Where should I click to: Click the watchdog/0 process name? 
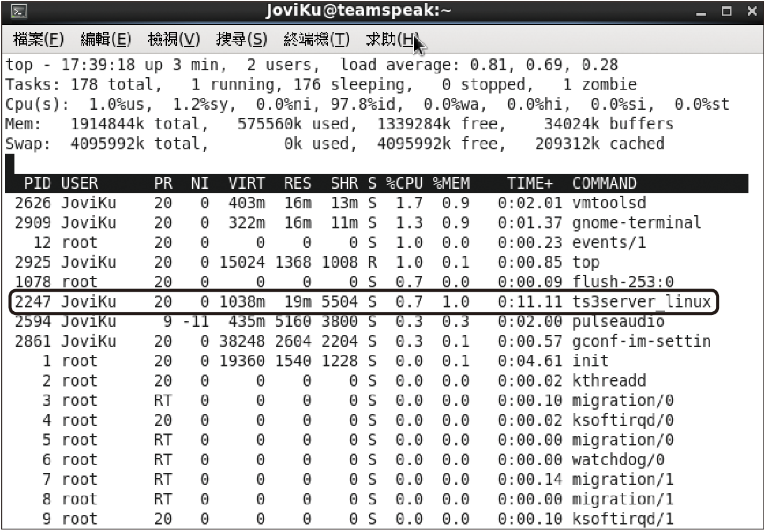(x=618, y=460)
